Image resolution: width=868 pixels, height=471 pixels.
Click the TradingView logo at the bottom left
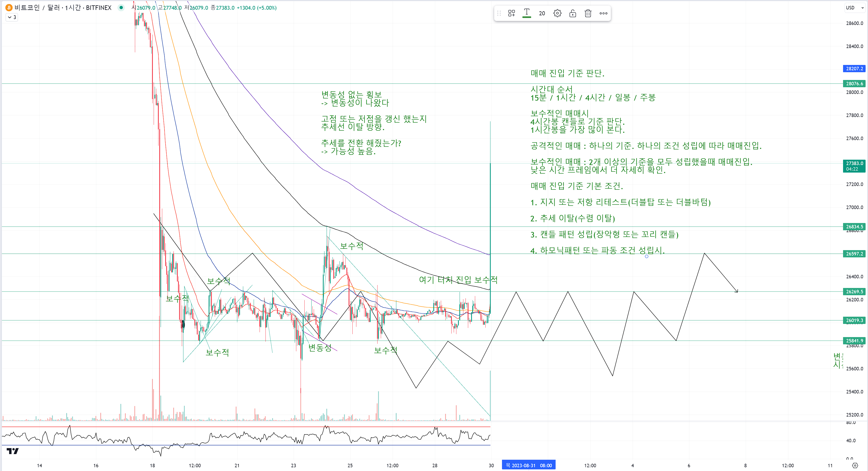click(12, 451)
